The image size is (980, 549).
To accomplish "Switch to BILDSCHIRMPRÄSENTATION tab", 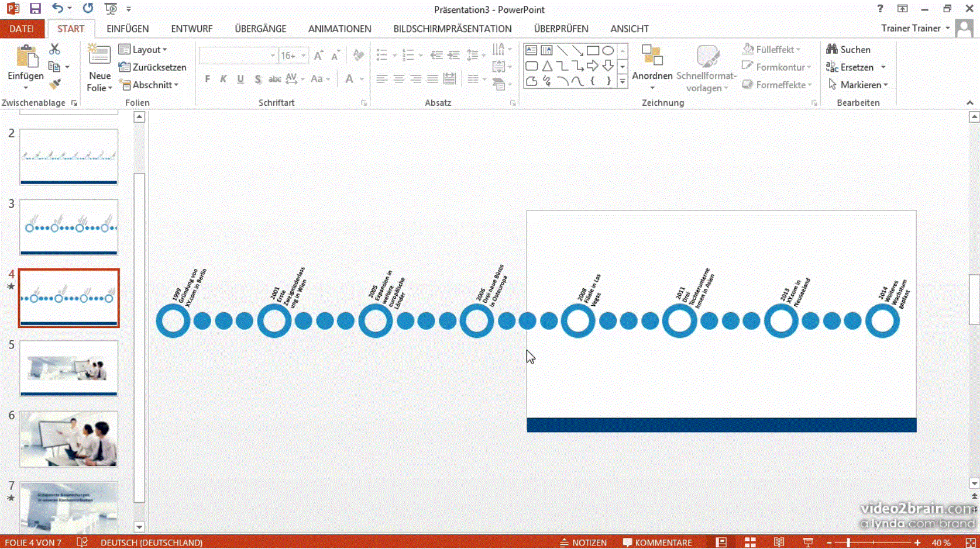I will [452, 29].
